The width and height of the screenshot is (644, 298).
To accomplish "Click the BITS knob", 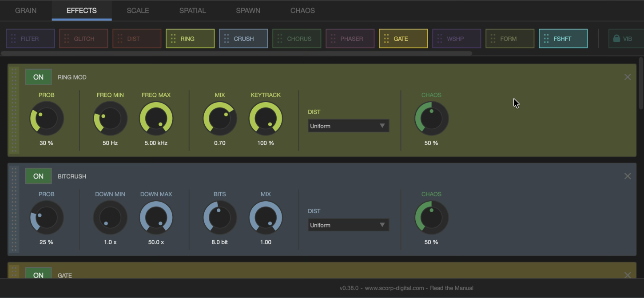I will 220,218.
